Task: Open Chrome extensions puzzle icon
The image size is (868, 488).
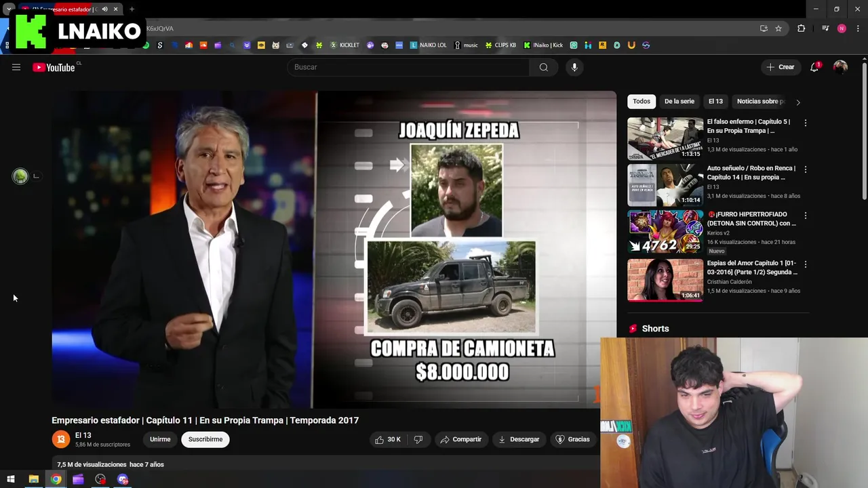Action: [x=801, y=28]
